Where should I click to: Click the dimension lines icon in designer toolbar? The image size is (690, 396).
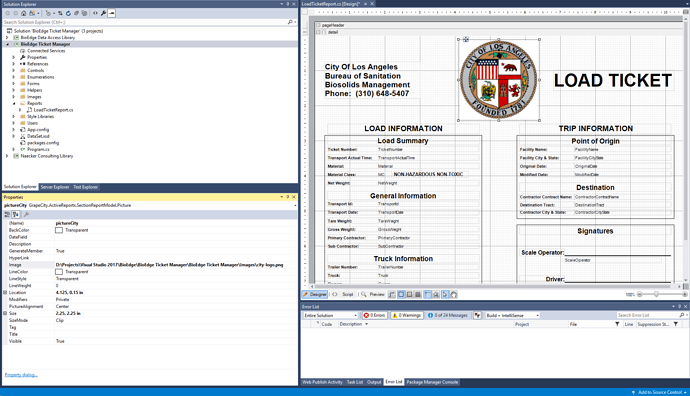click(x=392, y=294)
